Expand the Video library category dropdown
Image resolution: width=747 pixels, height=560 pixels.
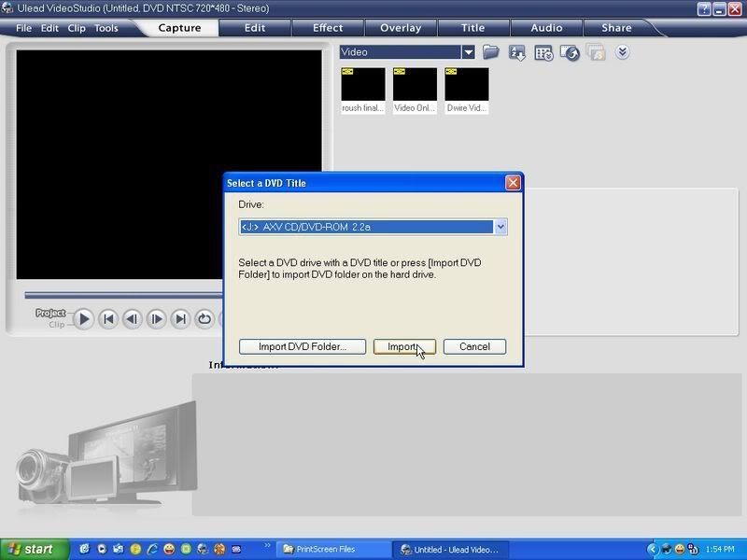point(469,52)
